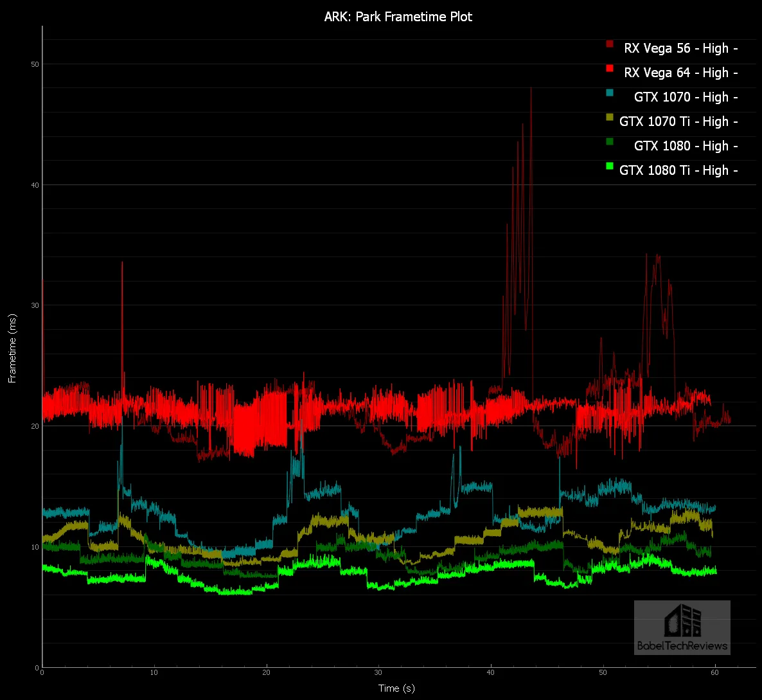
Task: Click the y-axis tick label 40
Action: (x=35, y=185)
